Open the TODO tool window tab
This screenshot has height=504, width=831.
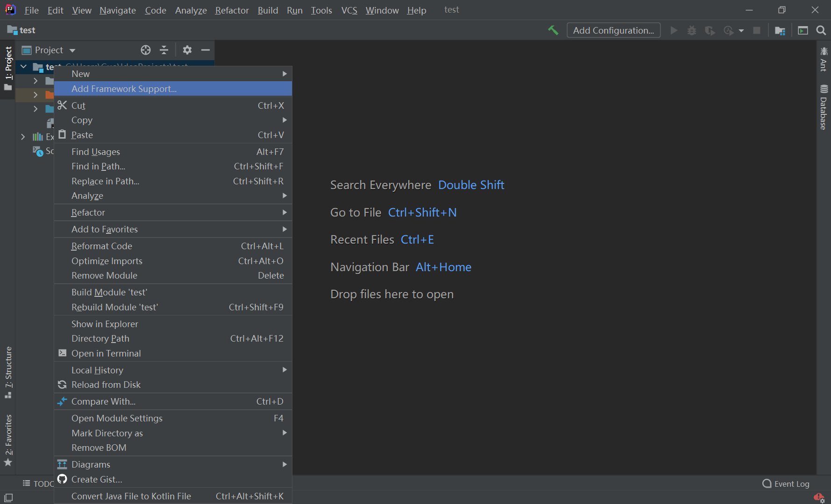click(x=38, y=484)
